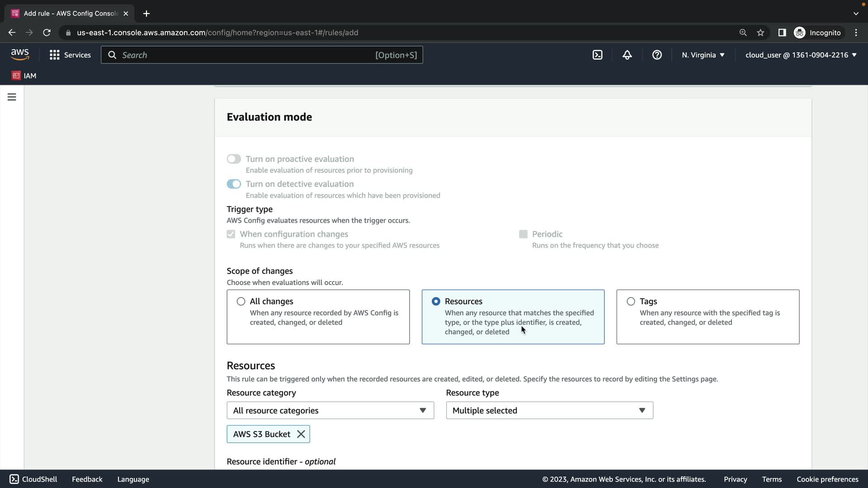This screenshot has width=868, height=488.
Task: Remove the AWS S3 Bucket tag
Action: click(x=301, y=434)
